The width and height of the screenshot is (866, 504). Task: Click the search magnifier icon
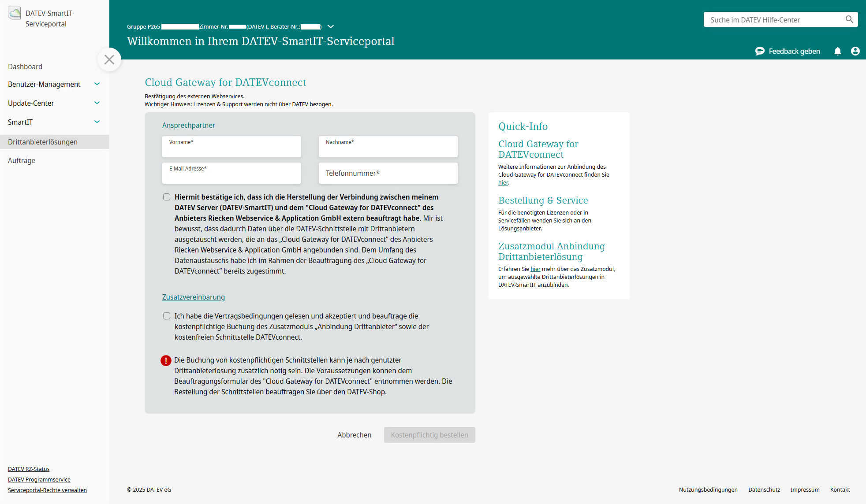(x=849, y=19)
